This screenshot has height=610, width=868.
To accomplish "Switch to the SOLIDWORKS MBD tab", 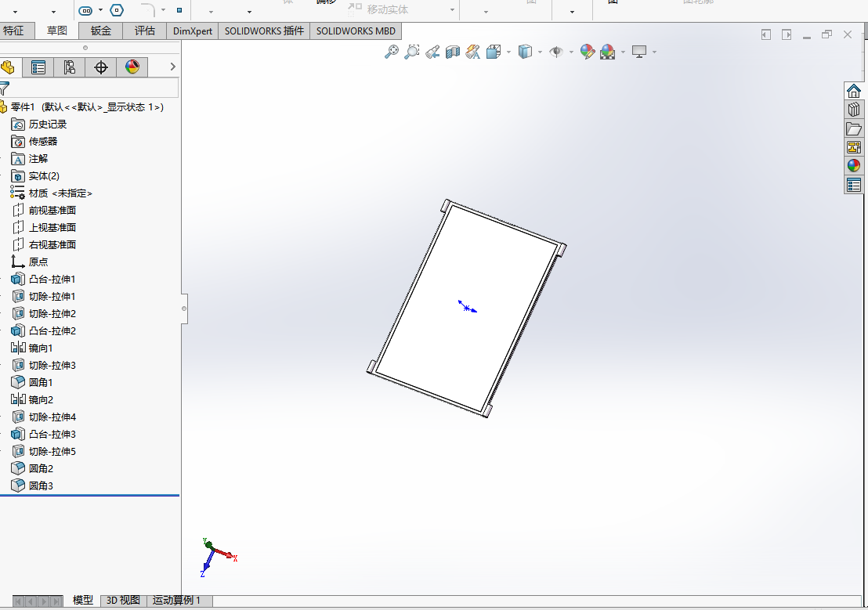I will click(356, 31).
